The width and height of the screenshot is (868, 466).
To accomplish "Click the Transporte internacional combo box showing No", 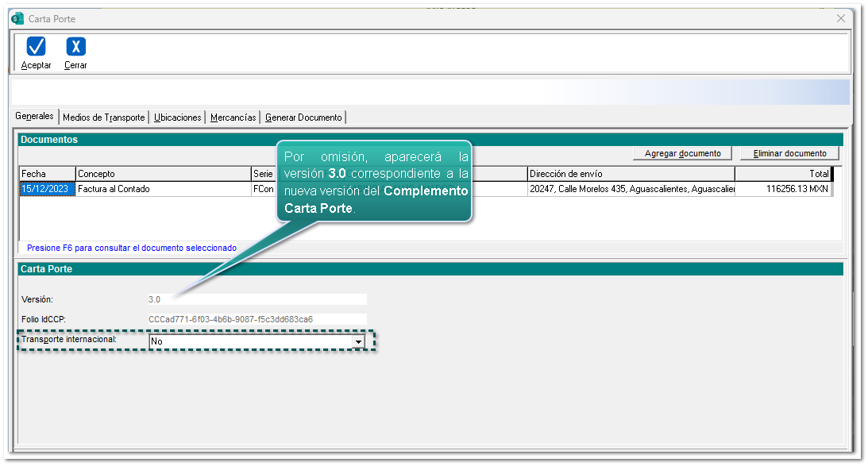I will tap(250, 341).
